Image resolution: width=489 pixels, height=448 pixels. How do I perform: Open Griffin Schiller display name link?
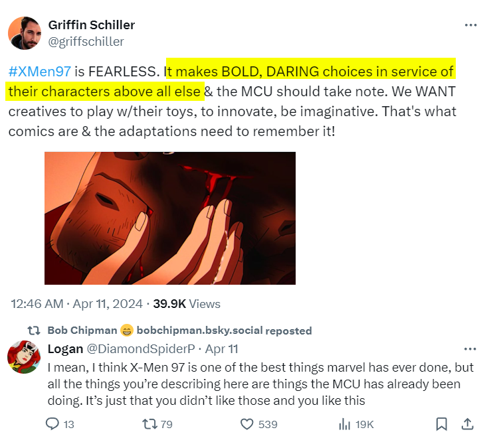point(92,25)
